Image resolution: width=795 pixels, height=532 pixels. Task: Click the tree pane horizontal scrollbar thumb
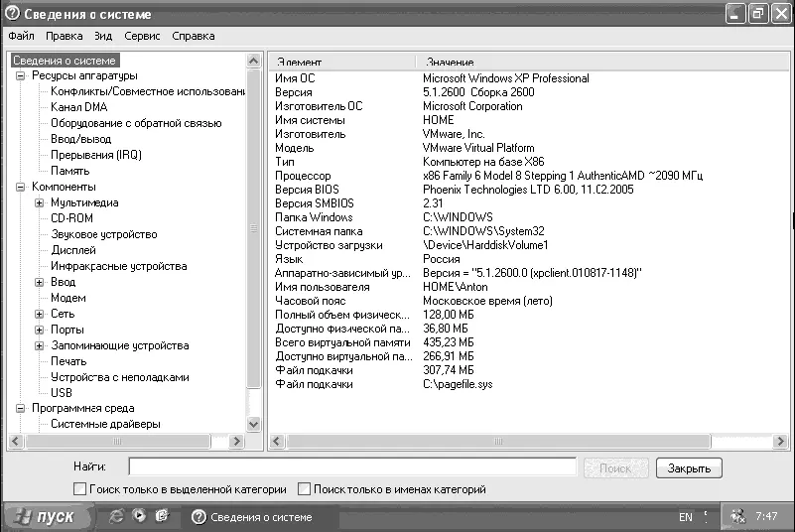click(x=118, y=442)
